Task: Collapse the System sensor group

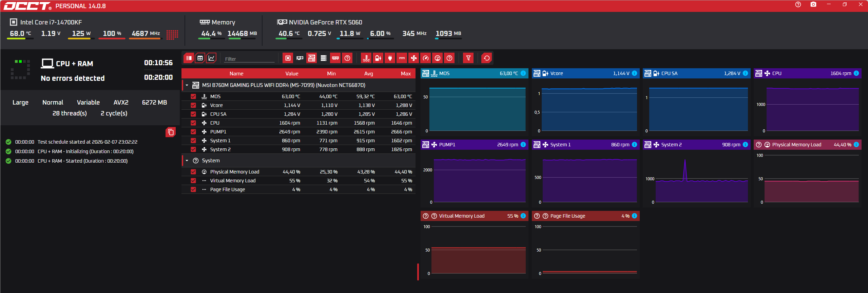Action: click(x=187, y=161)
